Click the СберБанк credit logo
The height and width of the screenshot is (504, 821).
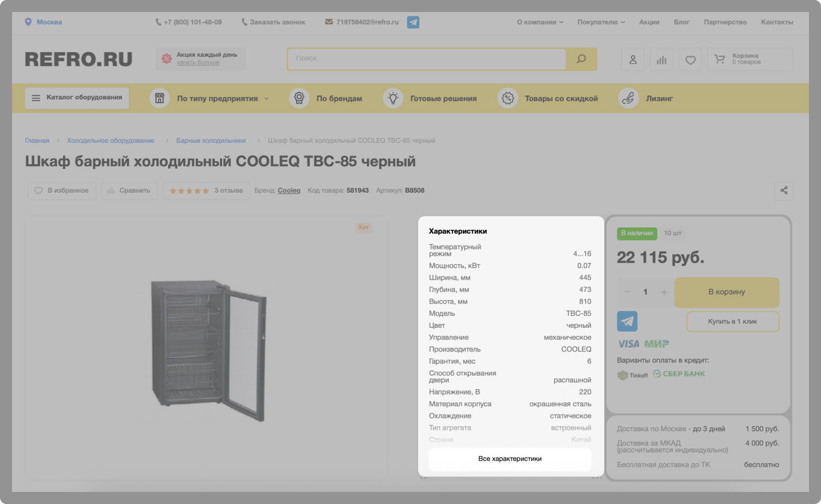(x=679, y=374)
